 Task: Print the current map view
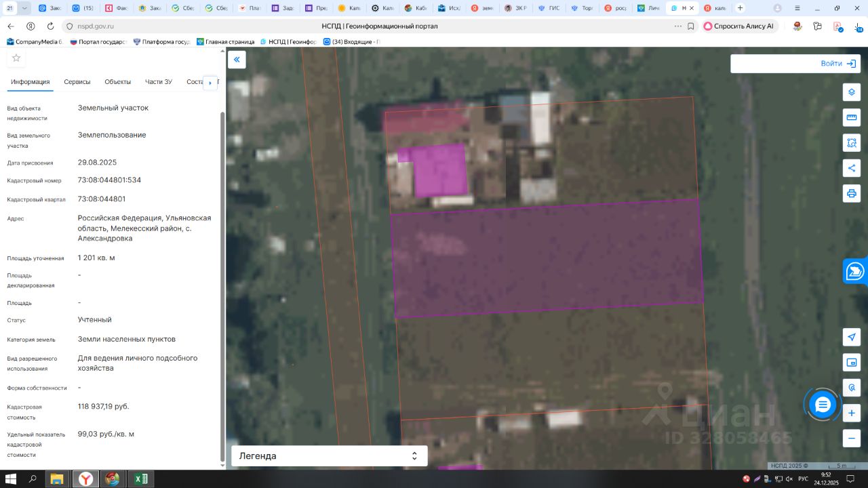coord(852,193)
